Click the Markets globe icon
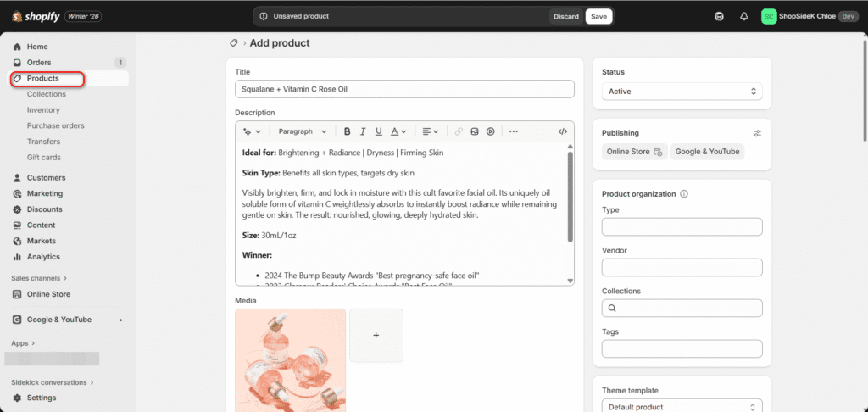This screenshot has height=412, width=868. [17, 241]
